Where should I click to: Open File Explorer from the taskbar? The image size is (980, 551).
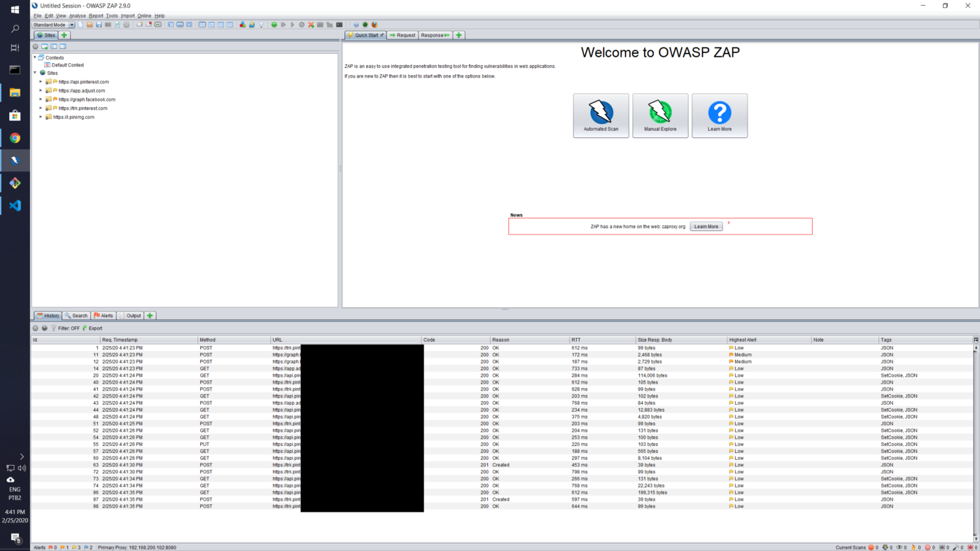click(x=15, y=92)
